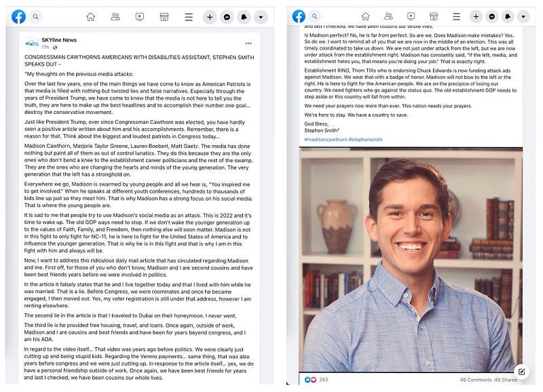Viewport: 543px width, 392px height.
Task: Open the post photo of smiling man
Action: [411, 260]
